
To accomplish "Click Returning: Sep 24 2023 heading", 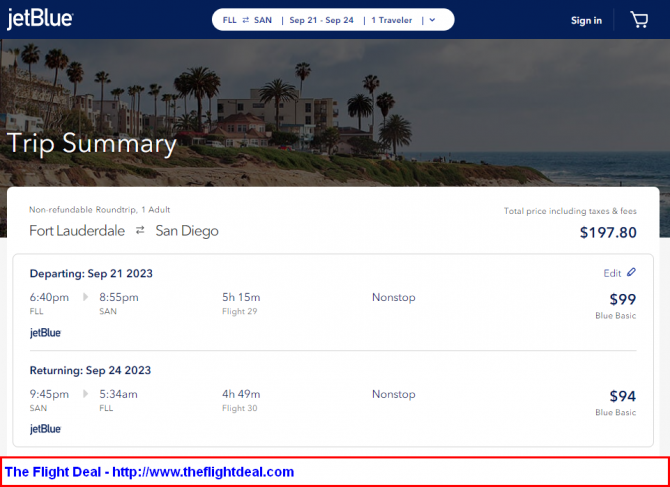I will (x=90, y=370).
